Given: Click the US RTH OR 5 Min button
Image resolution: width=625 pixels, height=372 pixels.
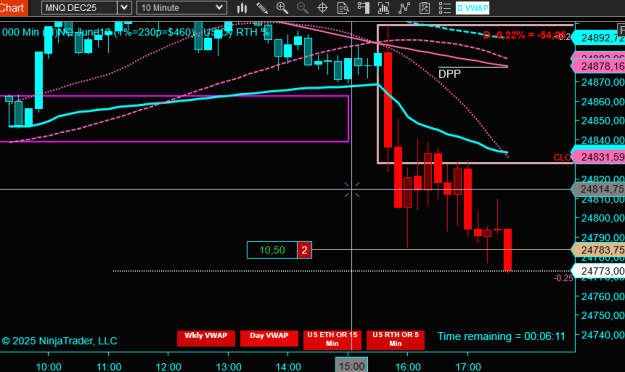Looking at the screenshot, I should [395, 340].
